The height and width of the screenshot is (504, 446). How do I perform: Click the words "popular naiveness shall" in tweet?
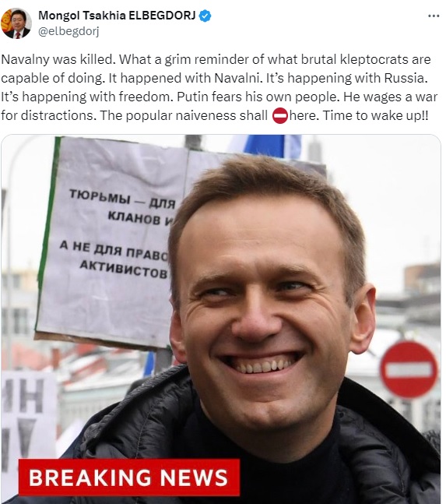[196, 116]
